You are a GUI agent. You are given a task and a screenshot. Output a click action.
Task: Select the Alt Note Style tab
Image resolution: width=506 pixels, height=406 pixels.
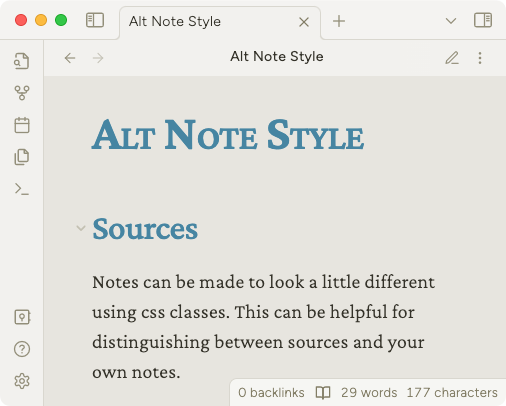220,23
